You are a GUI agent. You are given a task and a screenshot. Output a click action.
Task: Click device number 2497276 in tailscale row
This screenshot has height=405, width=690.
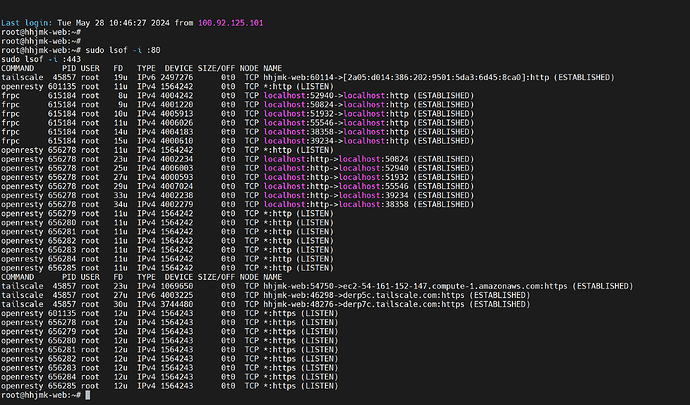point(176,77)
